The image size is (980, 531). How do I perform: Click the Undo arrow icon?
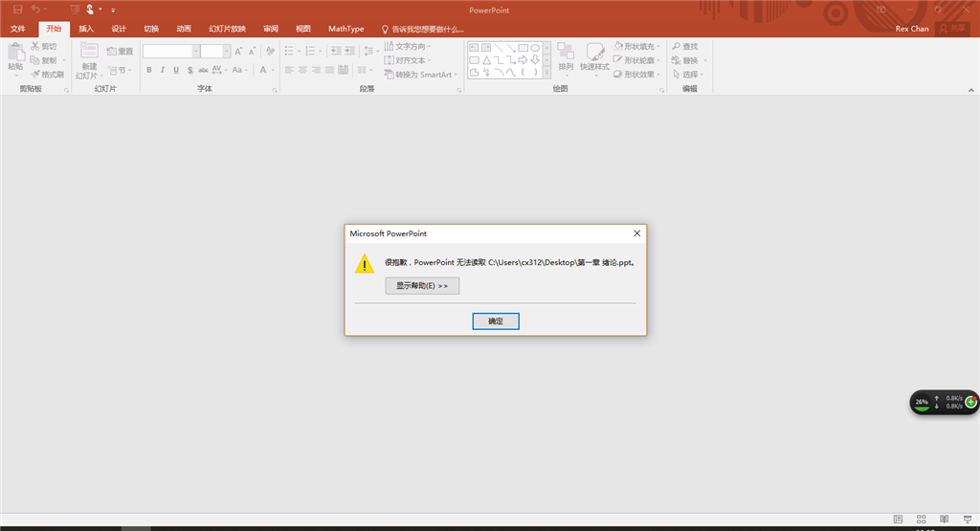(36, 10)
